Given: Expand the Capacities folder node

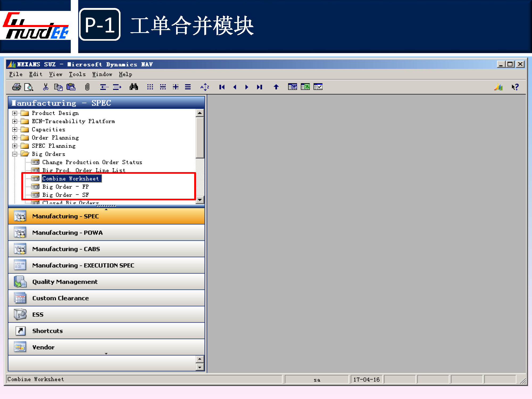Looking at the screenshot, I should (x=15, y=130).
